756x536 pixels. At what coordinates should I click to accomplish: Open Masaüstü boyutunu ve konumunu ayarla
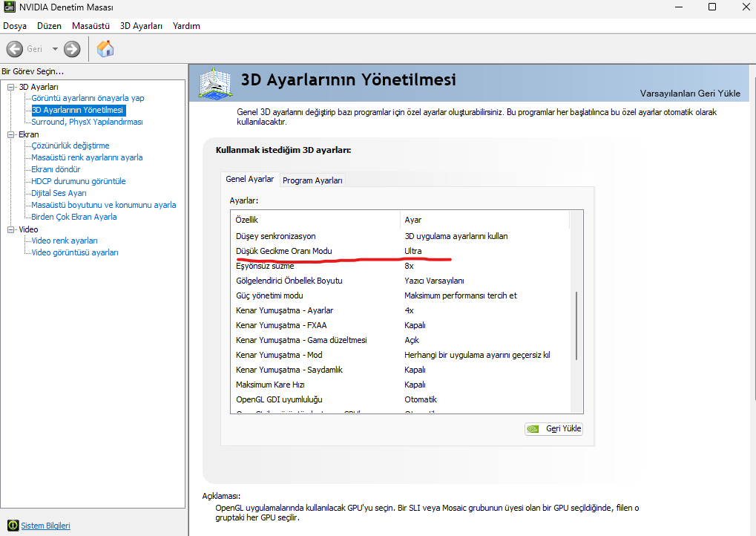[104, 205]
